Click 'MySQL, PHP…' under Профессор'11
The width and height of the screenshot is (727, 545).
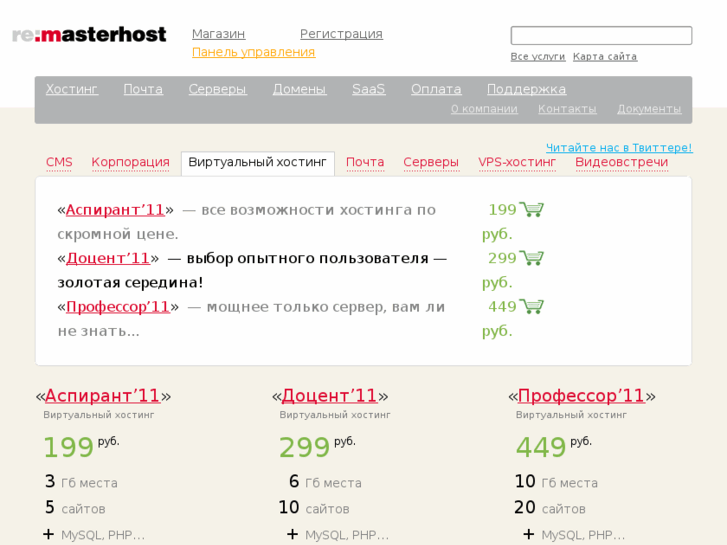[x=583, y=535]
